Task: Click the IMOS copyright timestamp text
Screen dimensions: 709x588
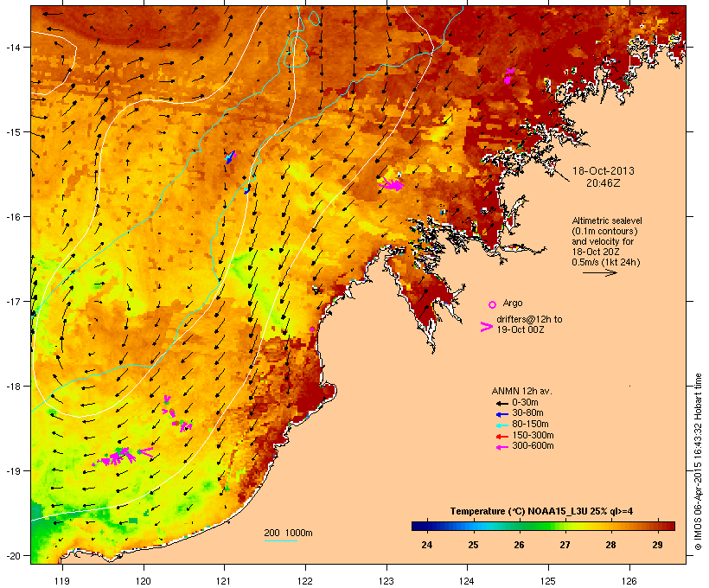Action: 698,463
